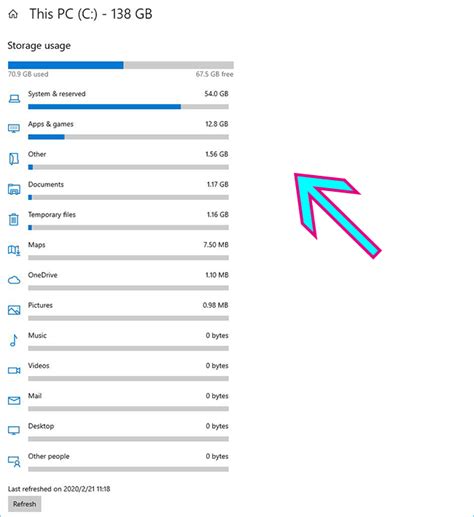Select the Pictures category icon

coord(14,310)
